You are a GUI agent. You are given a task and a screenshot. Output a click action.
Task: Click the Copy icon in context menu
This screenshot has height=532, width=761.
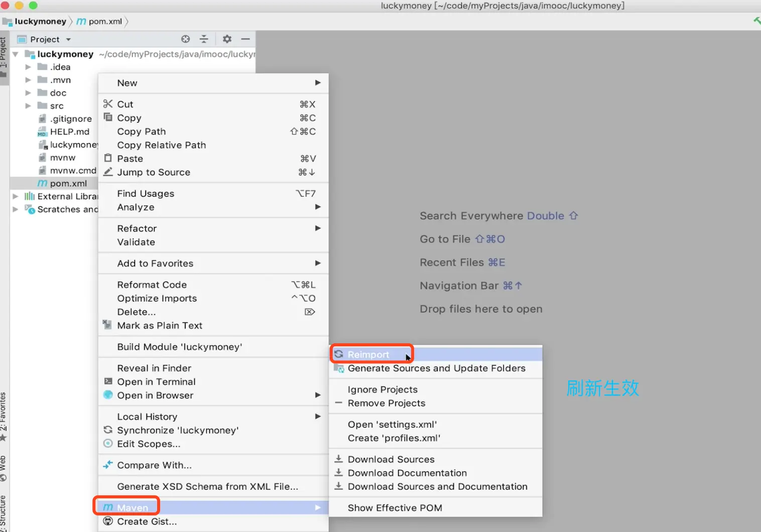tap(108, 117)
